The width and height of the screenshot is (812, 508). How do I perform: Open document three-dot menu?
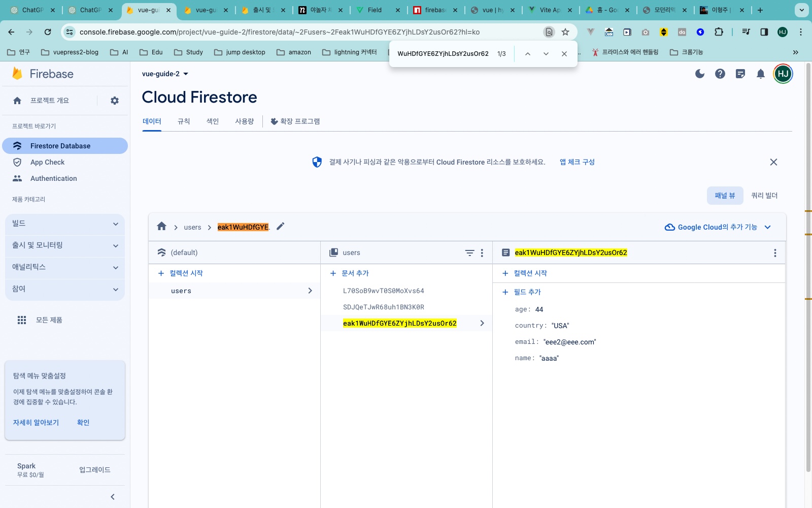click(775, 252)
